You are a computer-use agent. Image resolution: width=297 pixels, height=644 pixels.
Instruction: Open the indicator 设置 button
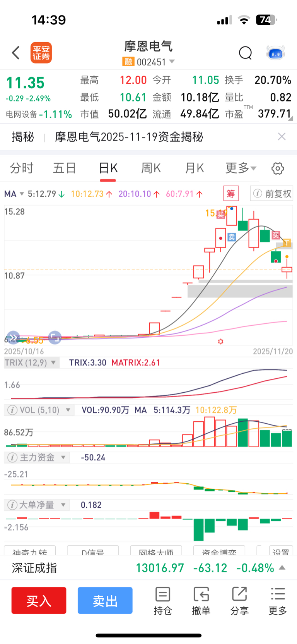coord(281,551)
